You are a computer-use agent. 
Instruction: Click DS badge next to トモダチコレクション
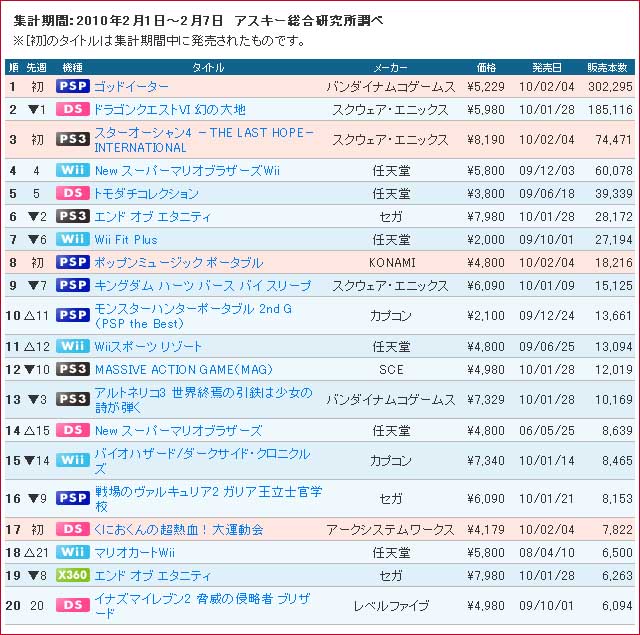point(73,193)
